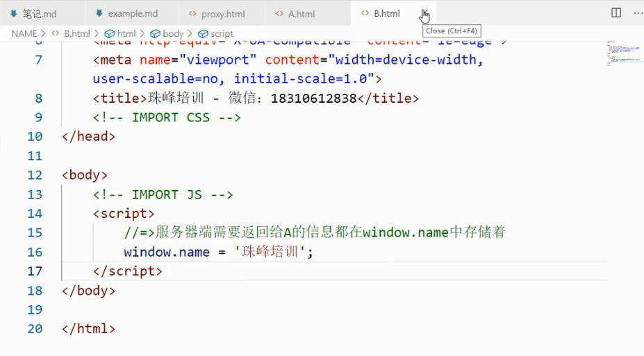This screenshot has height=356, width=644.
Task: Click the HTML file icon on A.html tab
Action: (279, 14)
